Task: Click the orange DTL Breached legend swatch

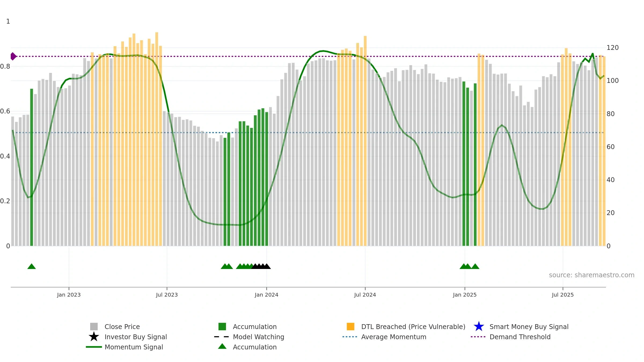Action: 350,327
